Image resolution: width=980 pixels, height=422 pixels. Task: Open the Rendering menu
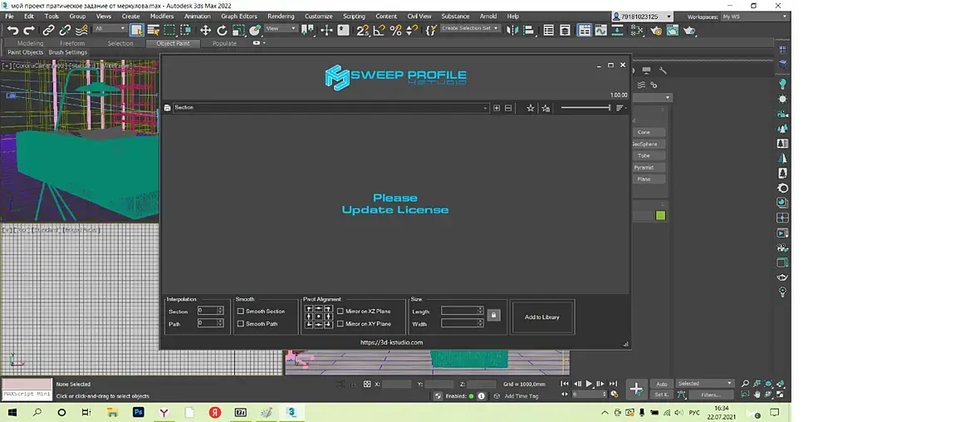coord(281,17)
